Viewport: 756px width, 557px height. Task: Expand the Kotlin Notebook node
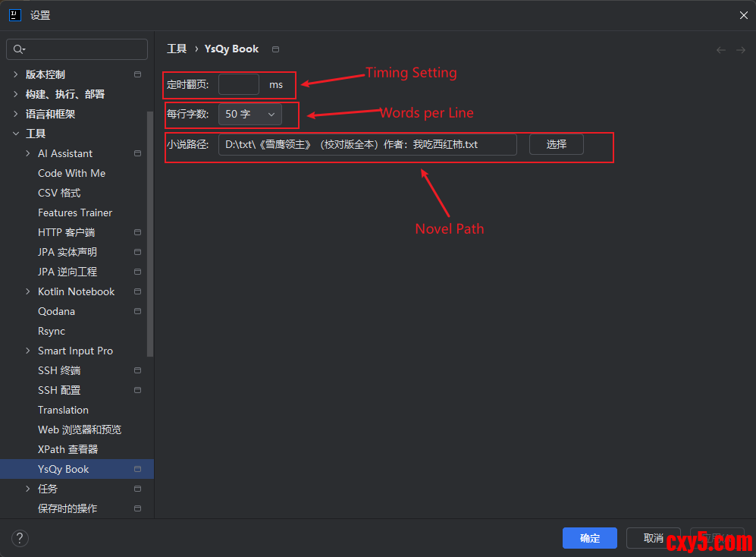28,291
